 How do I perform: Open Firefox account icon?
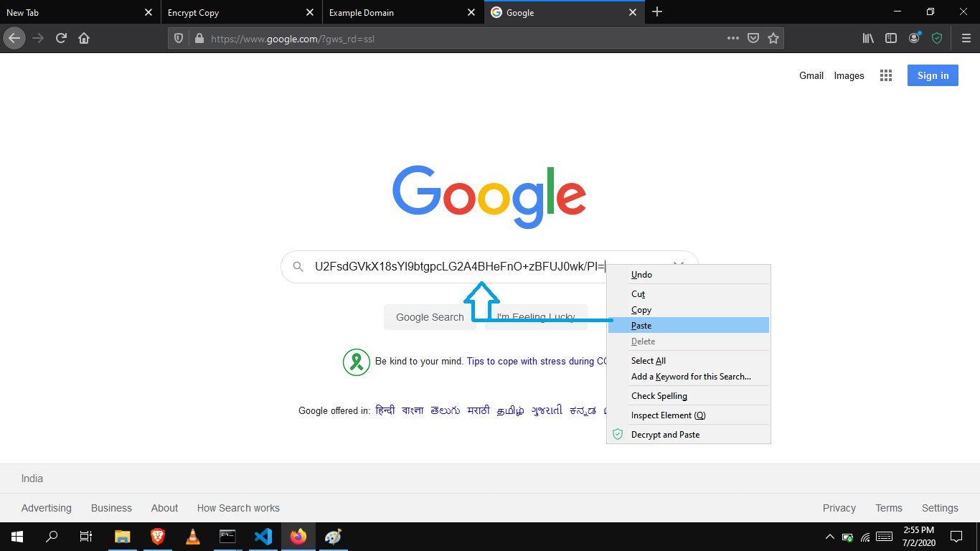click(x=914, y=38)
